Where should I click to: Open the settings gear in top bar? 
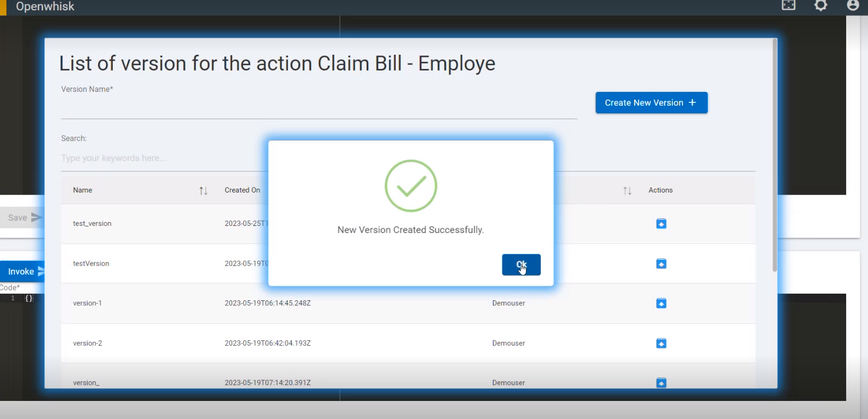[x=821, y=5]
